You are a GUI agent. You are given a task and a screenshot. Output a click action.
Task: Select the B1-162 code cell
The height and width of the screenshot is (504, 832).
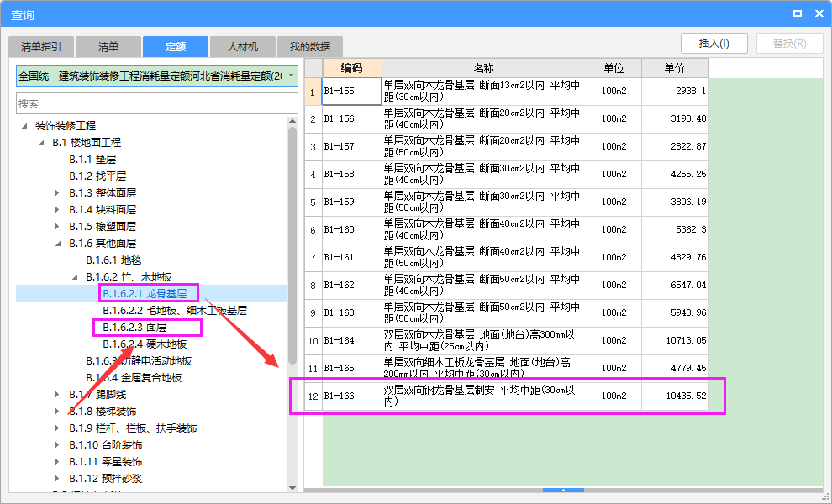(352, 285)
